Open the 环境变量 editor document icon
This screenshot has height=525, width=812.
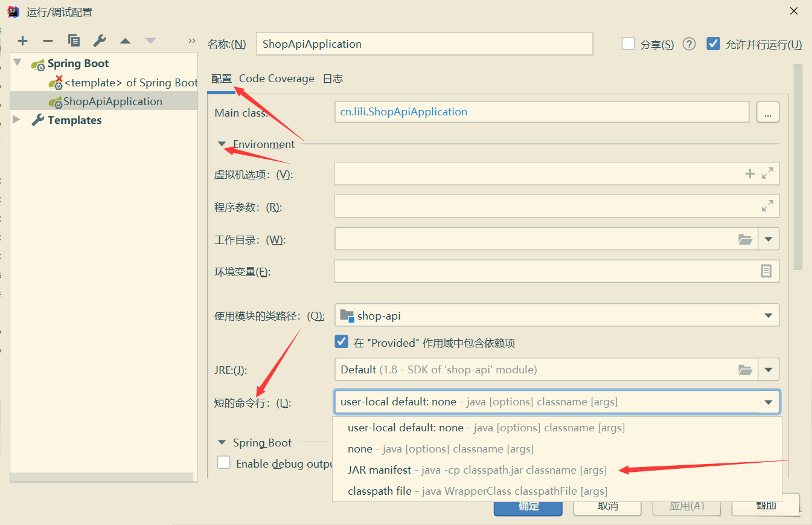click(766, 271)
